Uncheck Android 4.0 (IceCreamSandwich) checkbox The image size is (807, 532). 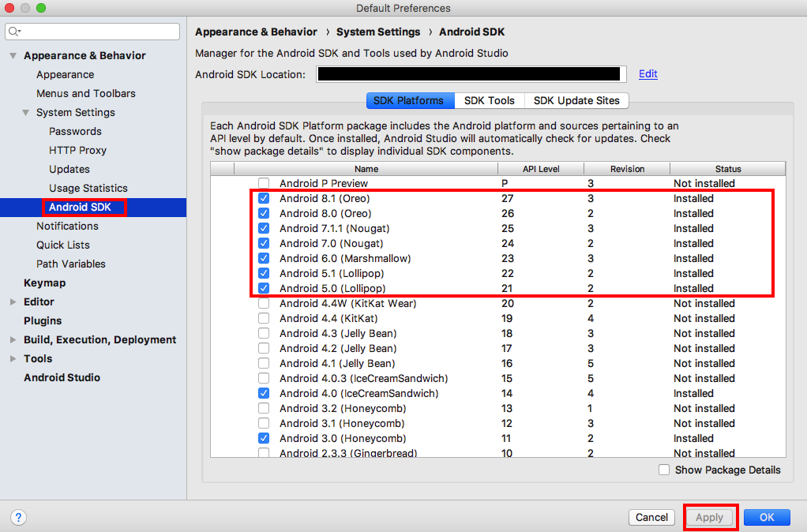click(264, 393)
